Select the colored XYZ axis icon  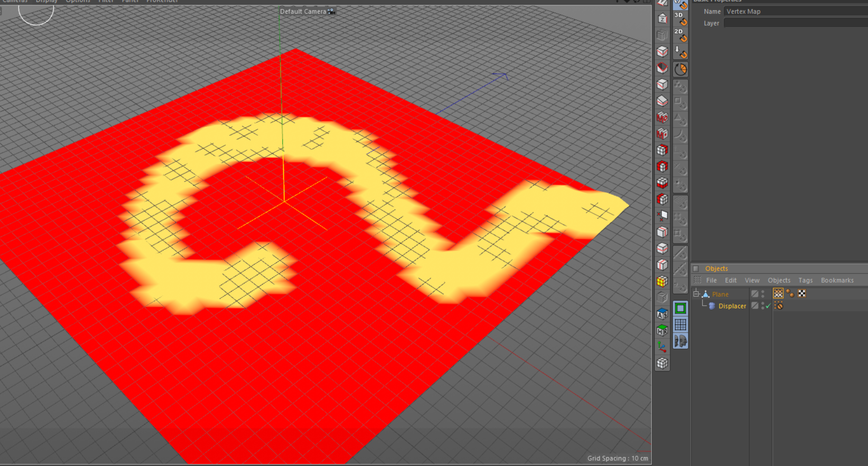(x=662, y=347)
